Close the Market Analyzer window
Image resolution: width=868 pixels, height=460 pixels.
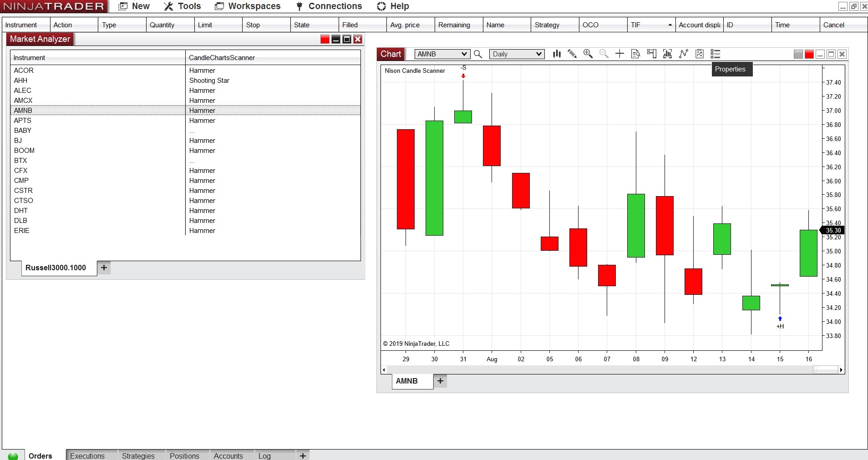click(358, 39)
